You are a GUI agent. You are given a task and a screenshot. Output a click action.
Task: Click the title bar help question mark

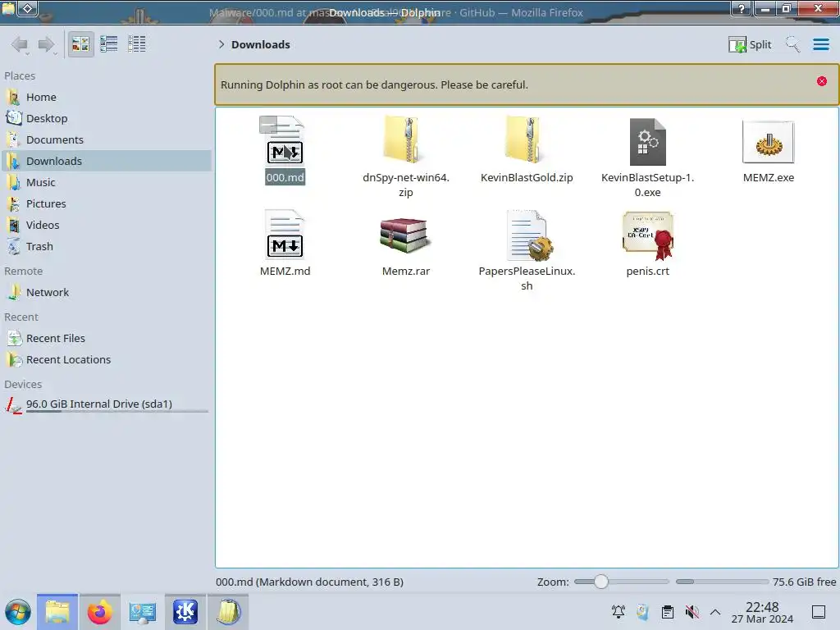coord(742,8)
